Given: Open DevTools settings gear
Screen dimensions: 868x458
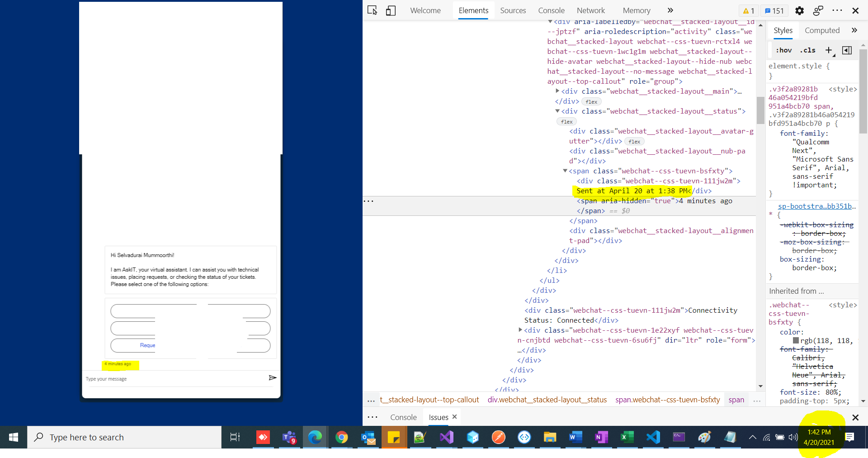Looking at the screenshot, I should tap(799, 10).
